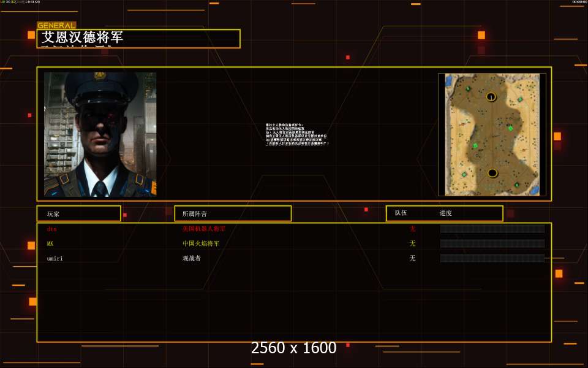Image resolution: width=588 pixels, height=368 pixels.
Task: Click faction 中国火焰将军
Action: 201,243
